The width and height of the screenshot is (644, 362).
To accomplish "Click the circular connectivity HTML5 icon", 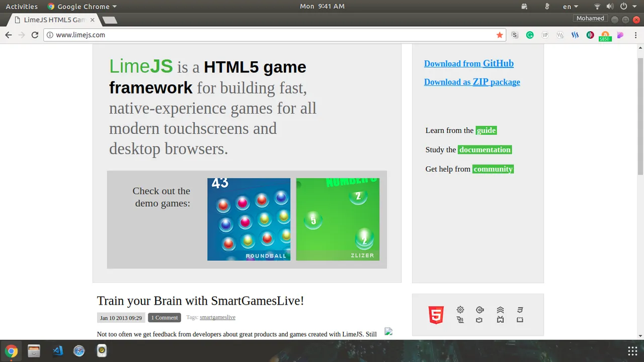I will 479,310.
